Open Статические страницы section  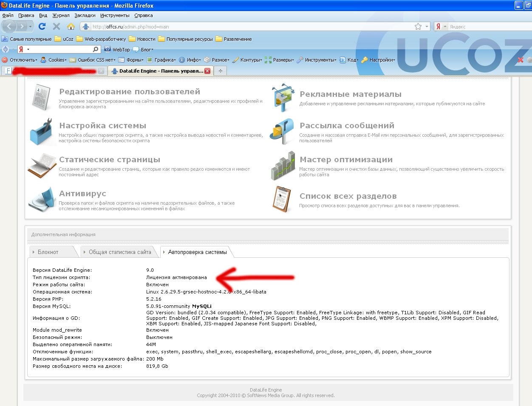(110, 160)
